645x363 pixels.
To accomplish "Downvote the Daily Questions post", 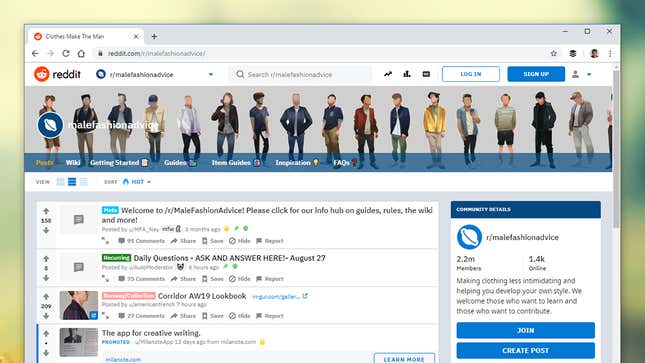I will click(46, 278).
